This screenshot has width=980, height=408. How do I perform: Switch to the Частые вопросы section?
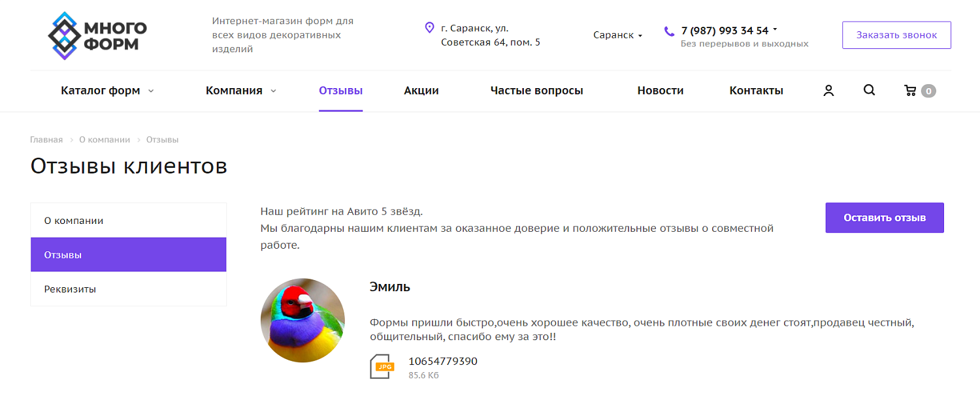[x=537, y=90]
